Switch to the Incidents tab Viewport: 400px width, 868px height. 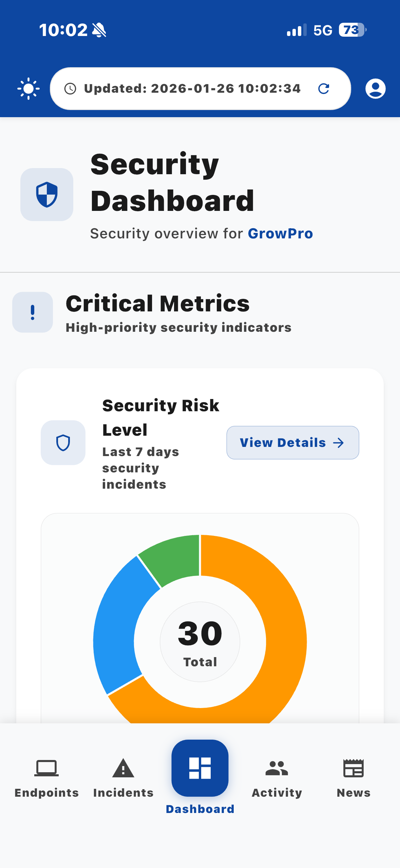(123, 778)
